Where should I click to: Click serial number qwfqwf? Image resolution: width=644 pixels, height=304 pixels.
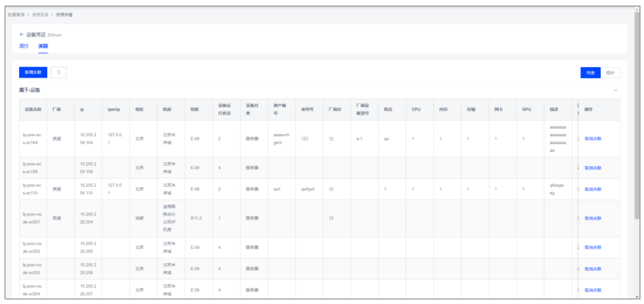[x=307, y=189]
